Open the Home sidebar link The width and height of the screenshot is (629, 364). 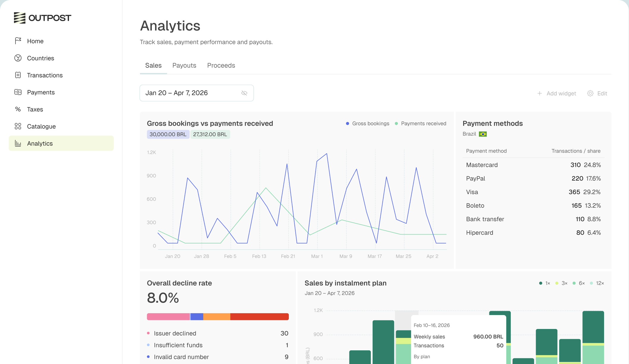(x=61, y=41)
